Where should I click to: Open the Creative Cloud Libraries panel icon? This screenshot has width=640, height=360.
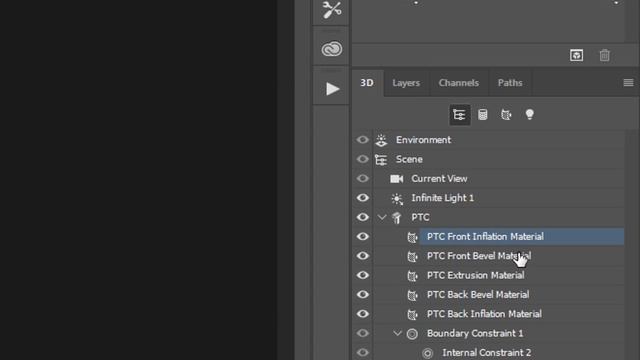[331, 49]
